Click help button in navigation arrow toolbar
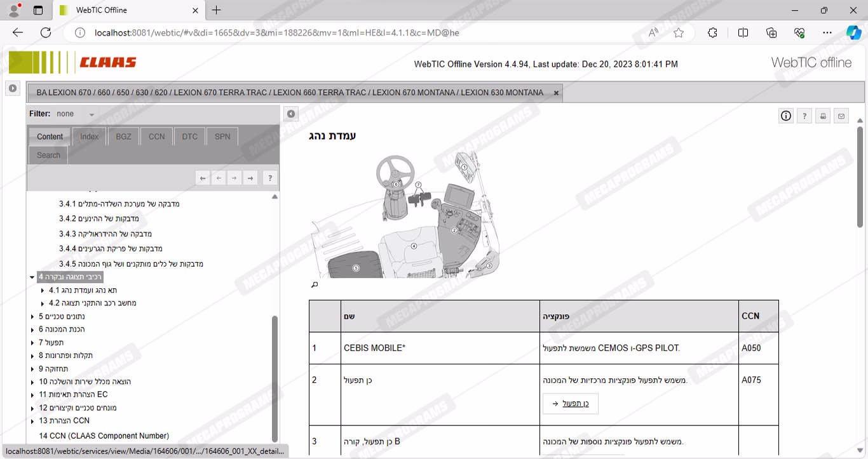This screenshot has width=868, height=459. click(269, 178)
